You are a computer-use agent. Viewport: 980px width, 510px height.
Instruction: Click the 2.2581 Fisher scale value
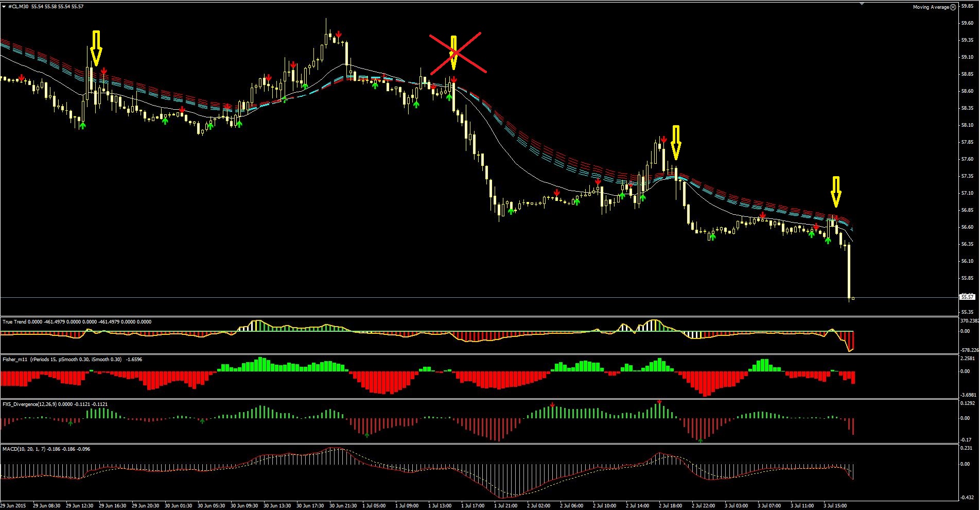pos(968,359)
